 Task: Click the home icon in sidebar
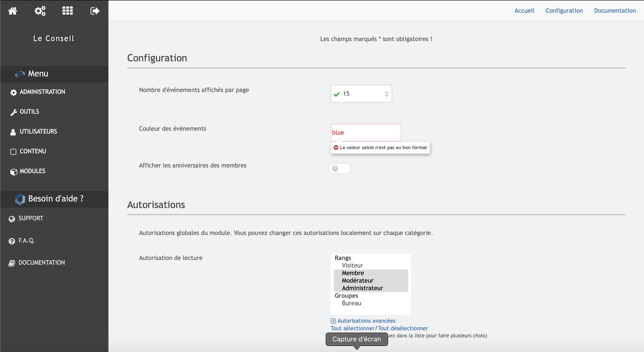tap(12, 11)
